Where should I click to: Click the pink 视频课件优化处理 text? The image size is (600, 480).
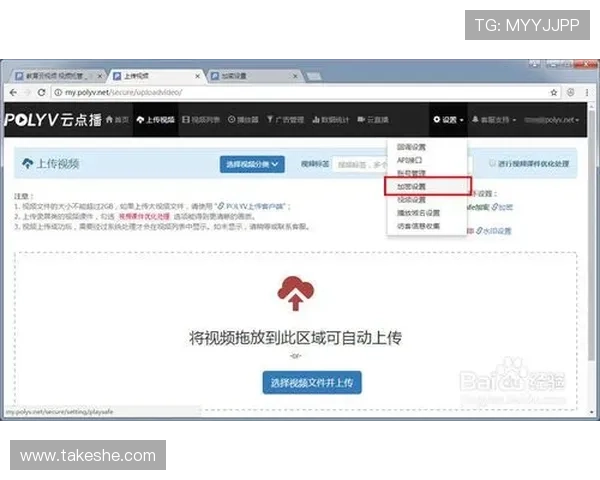tap(144, 217)
